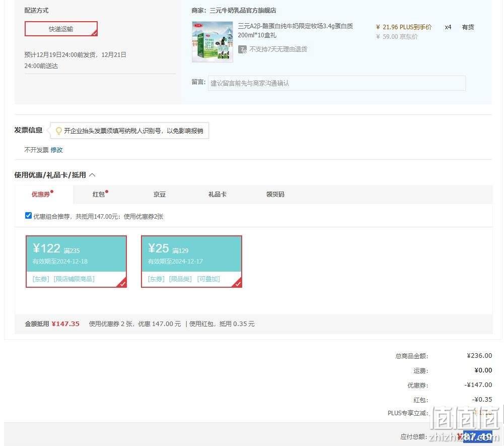Click the 不开发票 invoice status text
The height and width of the screenshot is (446, 504).
(x=36, y=150)
